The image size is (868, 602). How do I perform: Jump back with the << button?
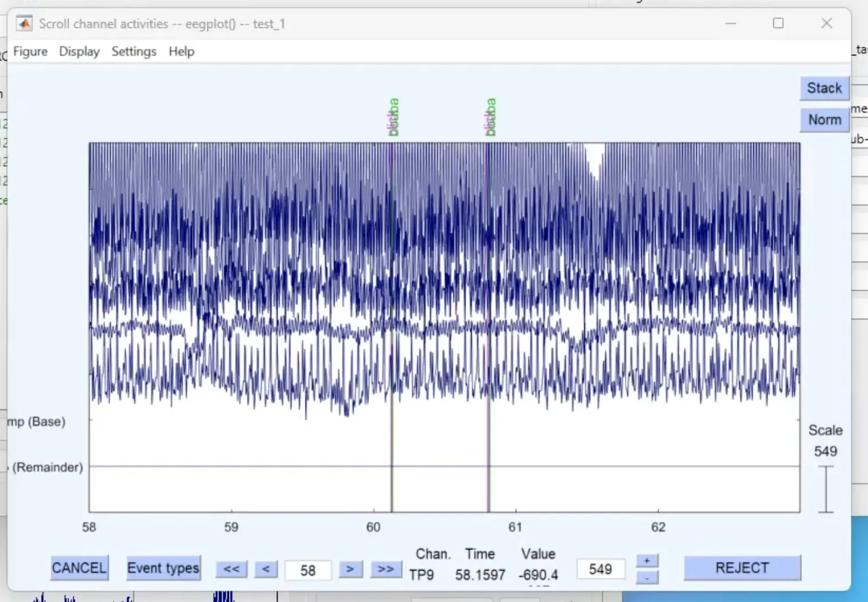tap(231, 569)
